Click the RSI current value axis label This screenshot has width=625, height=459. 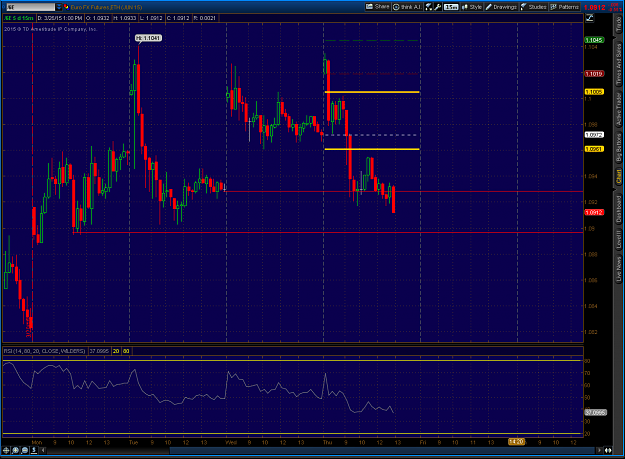coord(596,412)
